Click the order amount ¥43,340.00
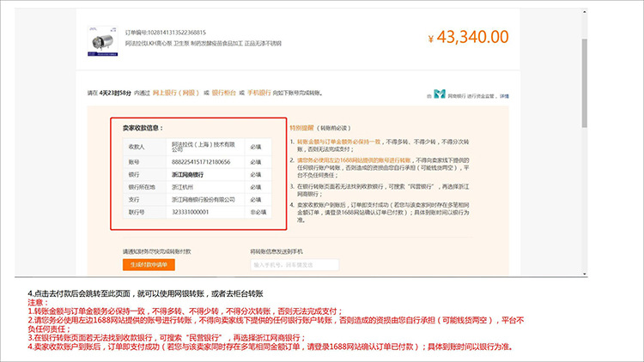644x362 pixels. [468, 37]
